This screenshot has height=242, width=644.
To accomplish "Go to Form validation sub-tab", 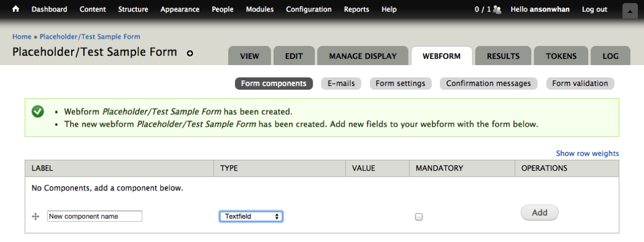I will click(580, 84).
